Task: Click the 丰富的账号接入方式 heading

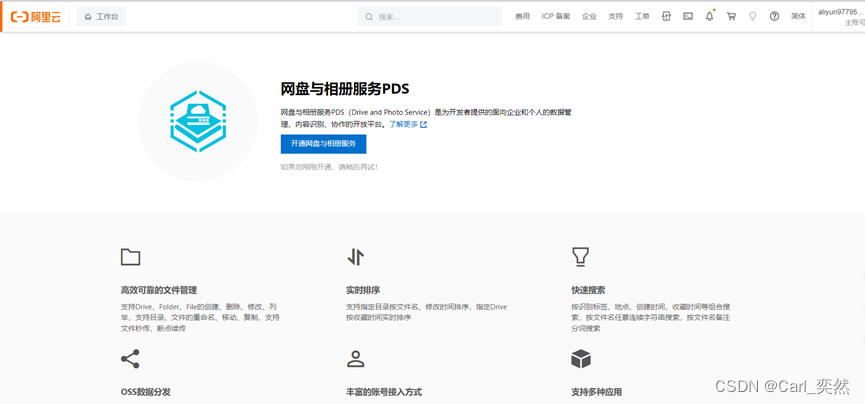Action: pos(384,392)
